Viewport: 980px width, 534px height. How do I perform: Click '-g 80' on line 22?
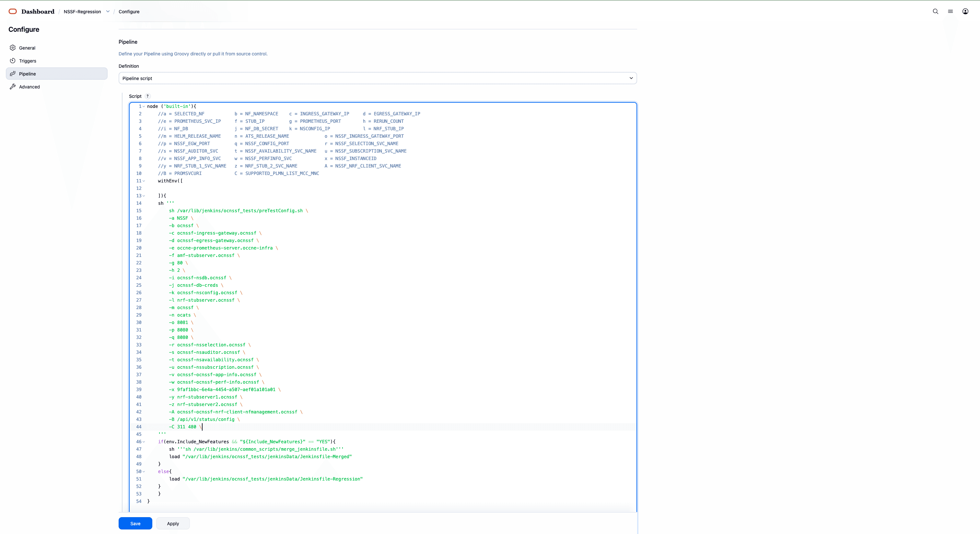pyautogui.click(x=176, y=263)
